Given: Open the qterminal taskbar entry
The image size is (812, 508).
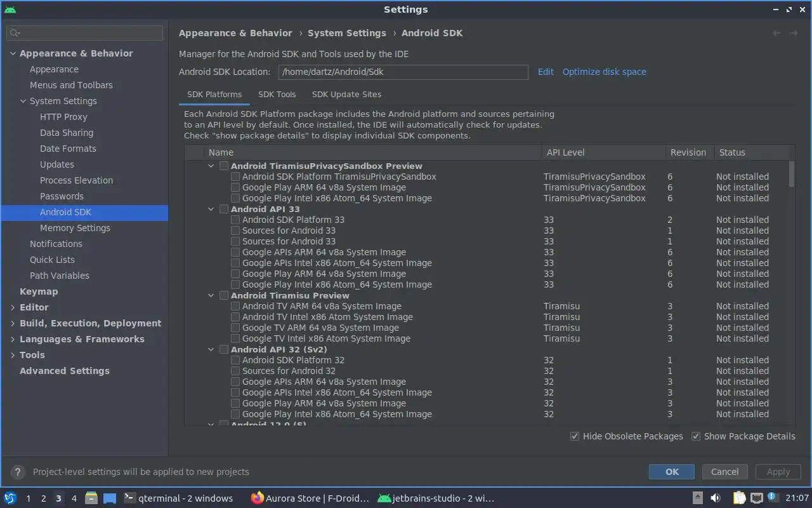Looking at the screenshot, I should click(x=179, y=498).
